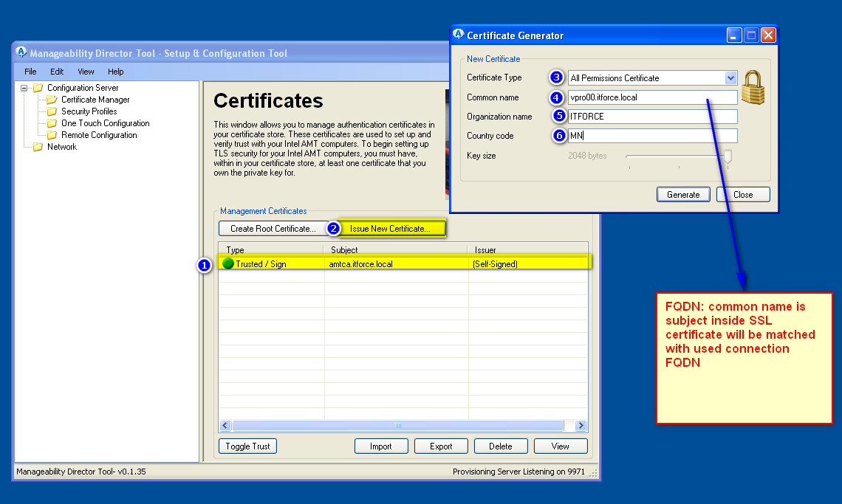Close the Certificate Generator window with X

[x=768, y=35]
